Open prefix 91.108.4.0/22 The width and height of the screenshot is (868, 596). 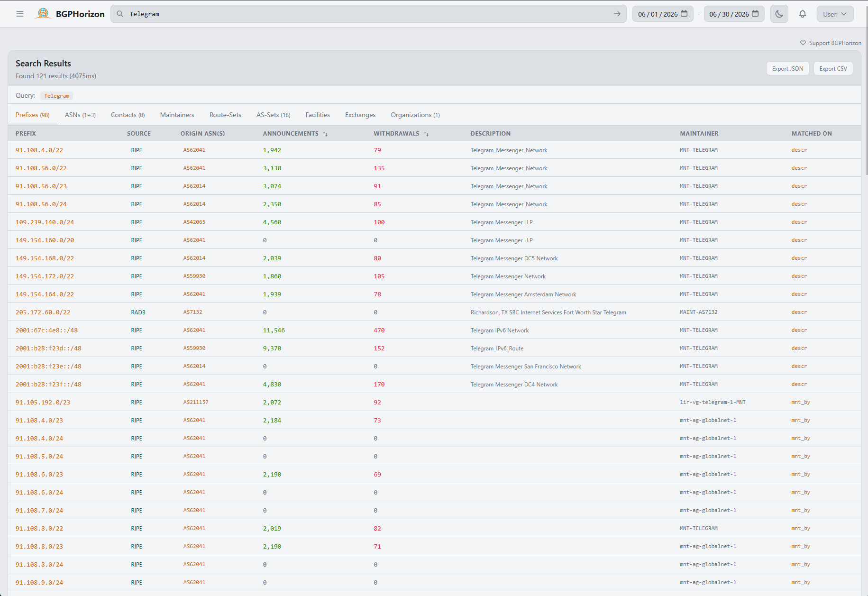coord(39,150)
